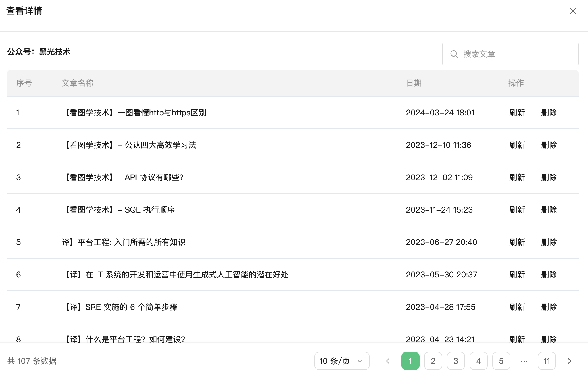
Task: Refresh the SQL 执行顺序 article
Action: pos(517,210)
